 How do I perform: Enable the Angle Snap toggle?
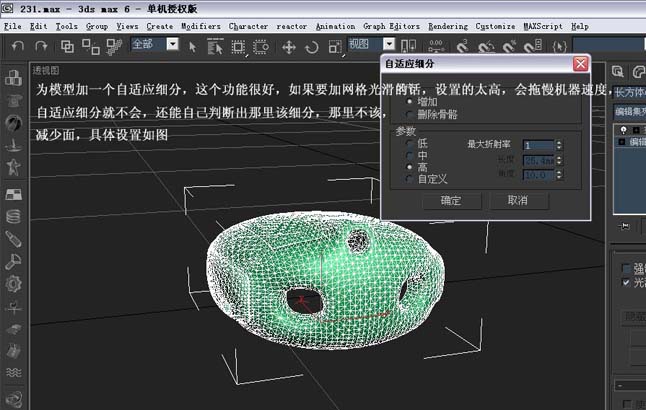tap(486, 47)
